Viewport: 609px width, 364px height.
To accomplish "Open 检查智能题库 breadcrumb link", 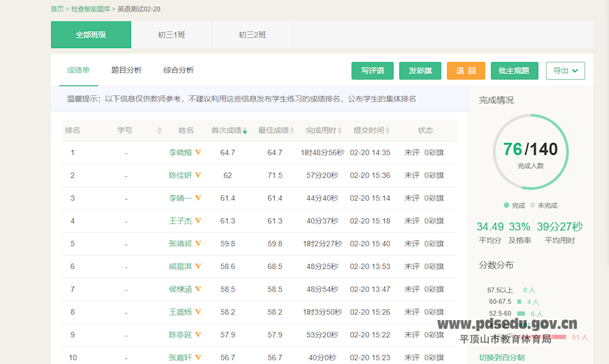I will point(91,9).
